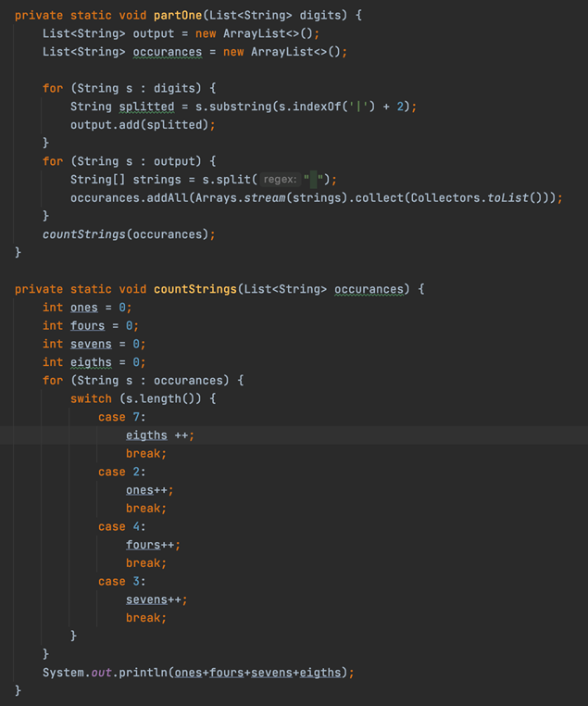Screen dimensions: 588x706
Task: Click the number 2 in the substring line
Action: point(400,107)
